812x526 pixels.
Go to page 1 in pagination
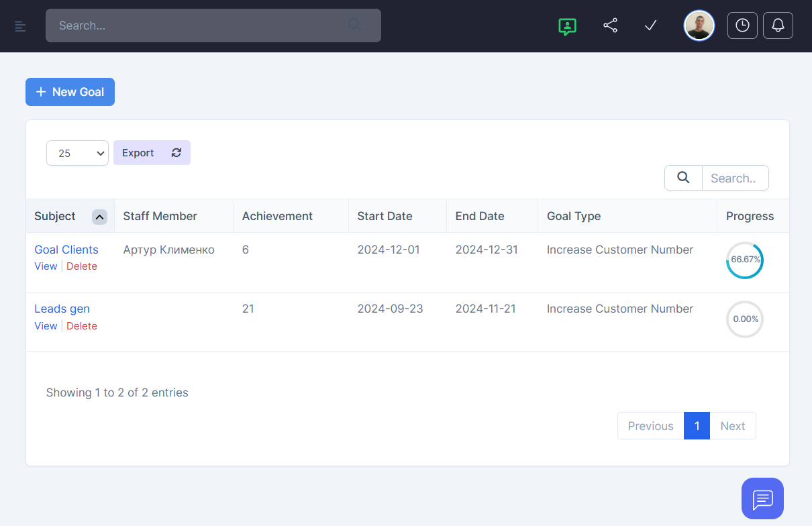point(697,426)
